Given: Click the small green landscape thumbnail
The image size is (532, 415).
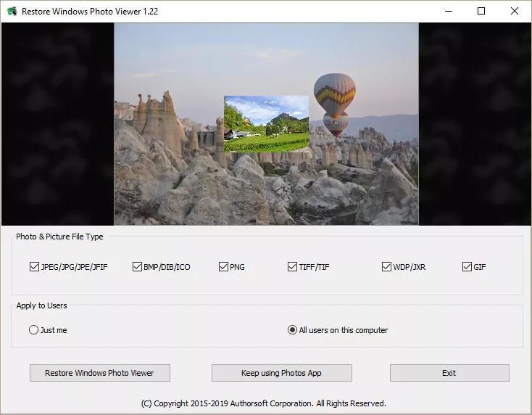Looking at the screenshot, I should 266,123.
